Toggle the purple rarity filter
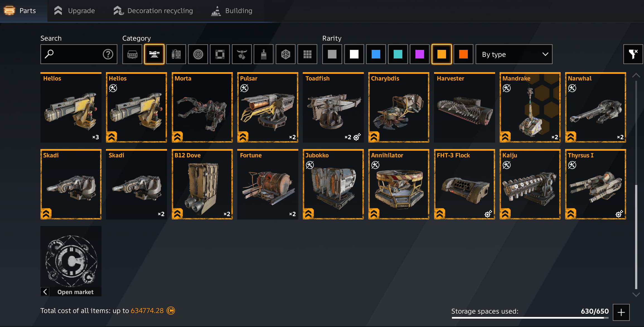This screenshot has height=327, width=644. [420, 54]
